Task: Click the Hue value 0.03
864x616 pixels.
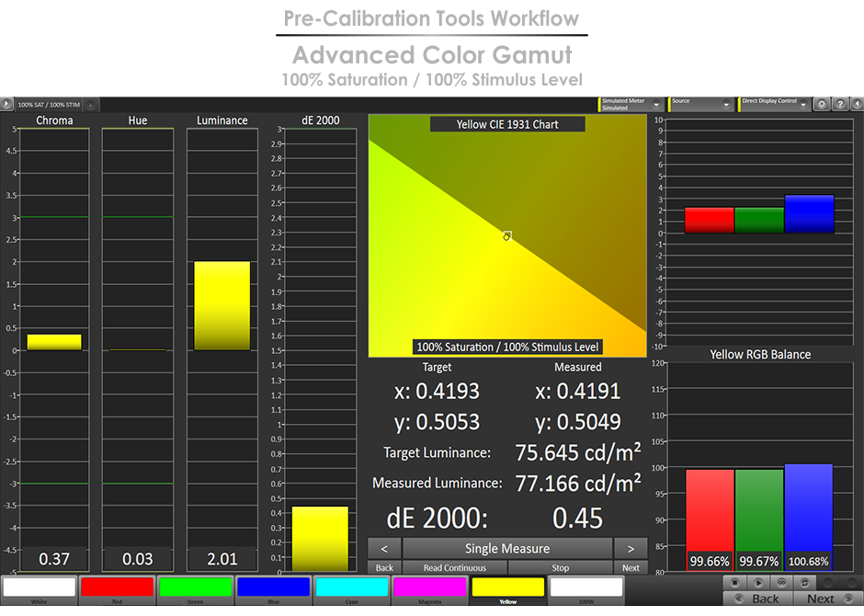Action: (137, 559)
